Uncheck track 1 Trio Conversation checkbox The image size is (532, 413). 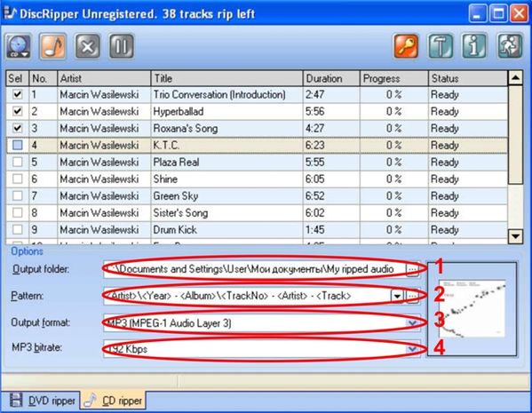[17, 94]
